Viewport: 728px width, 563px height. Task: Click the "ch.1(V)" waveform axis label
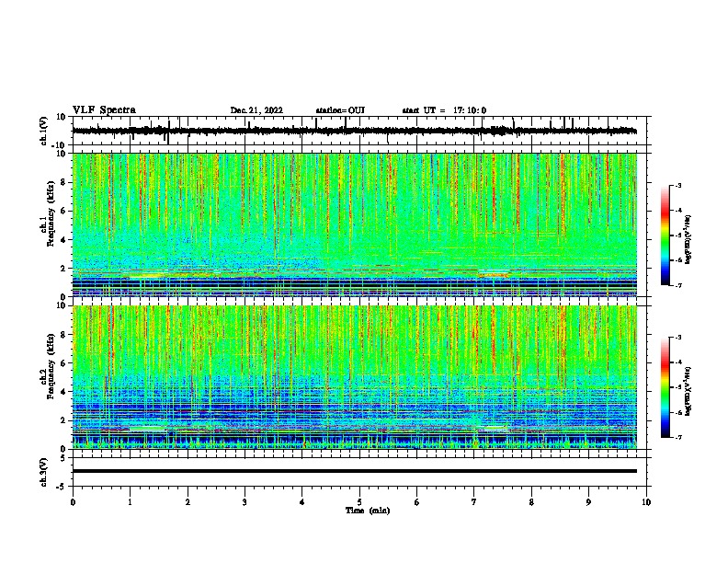43,131
